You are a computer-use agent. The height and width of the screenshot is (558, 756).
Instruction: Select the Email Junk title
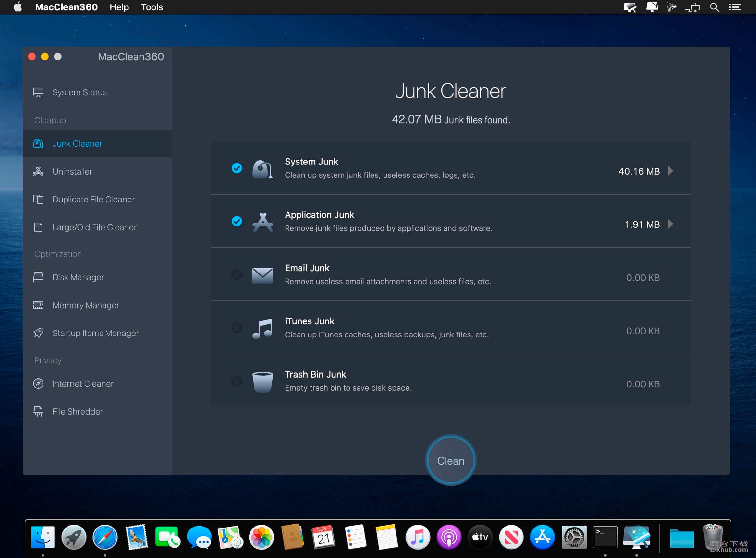point(307,268)
